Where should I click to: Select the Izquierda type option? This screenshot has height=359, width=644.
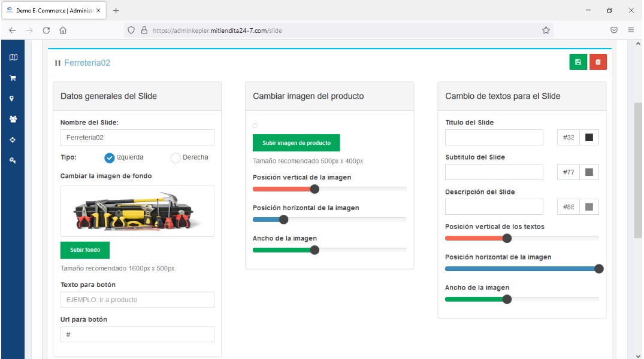109,158
